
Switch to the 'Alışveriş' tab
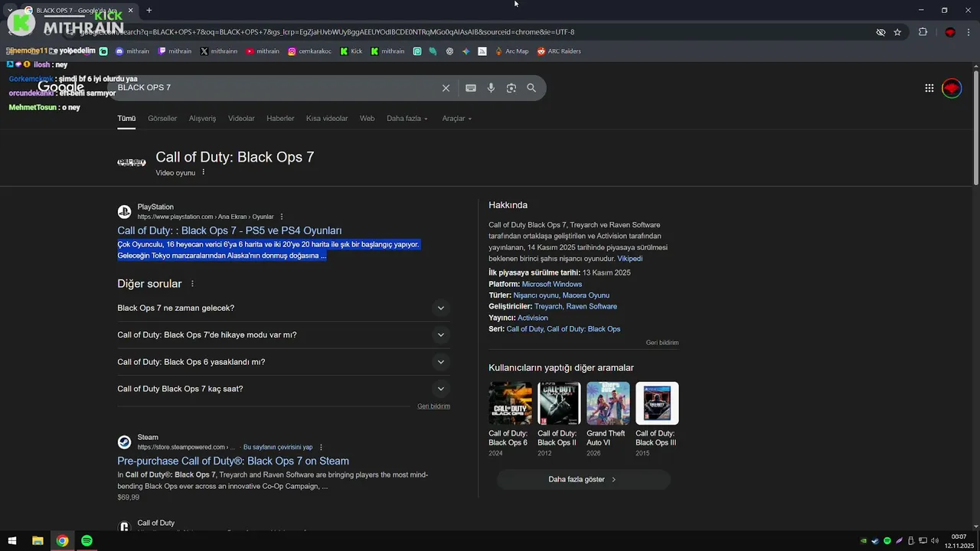tap(203, 119)
